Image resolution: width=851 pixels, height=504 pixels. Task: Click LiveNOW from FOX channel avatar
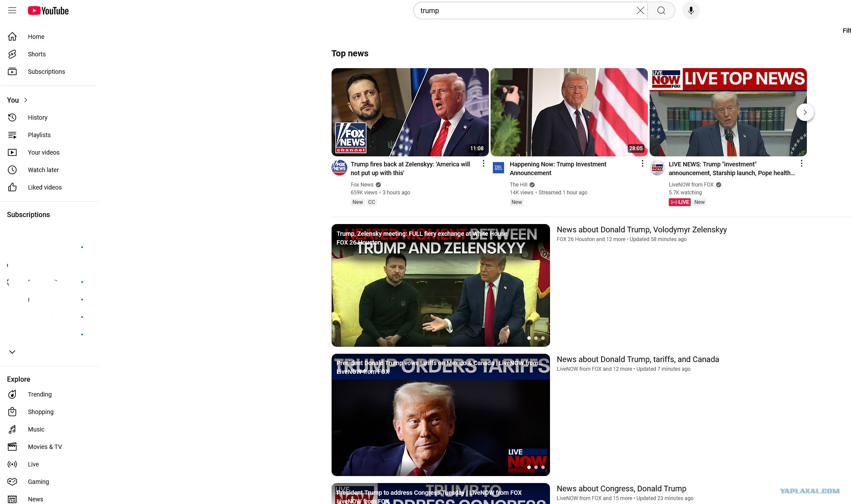(x=657, y=168)
